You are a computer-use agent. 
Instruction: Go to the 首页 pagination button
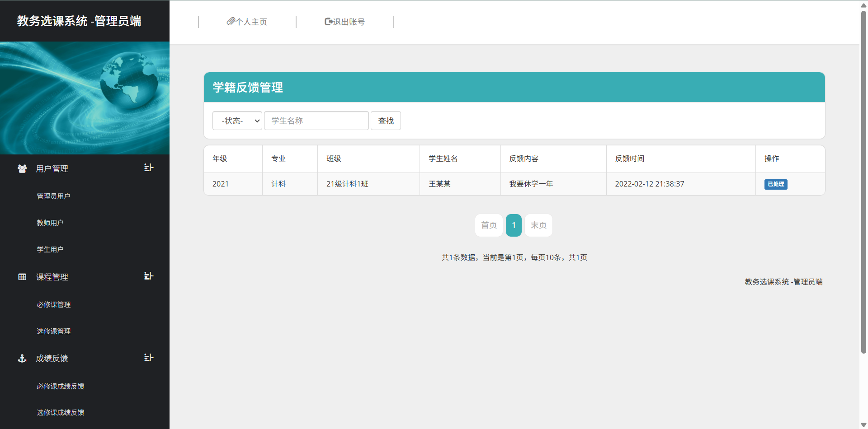[x=489, y=225]
